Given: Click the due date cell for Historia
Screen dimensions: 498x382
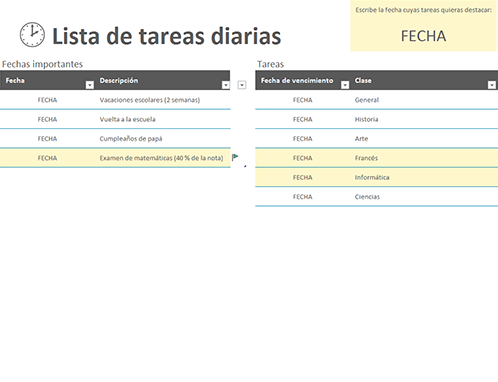Looking at the screenshot, I should [303, 119].
